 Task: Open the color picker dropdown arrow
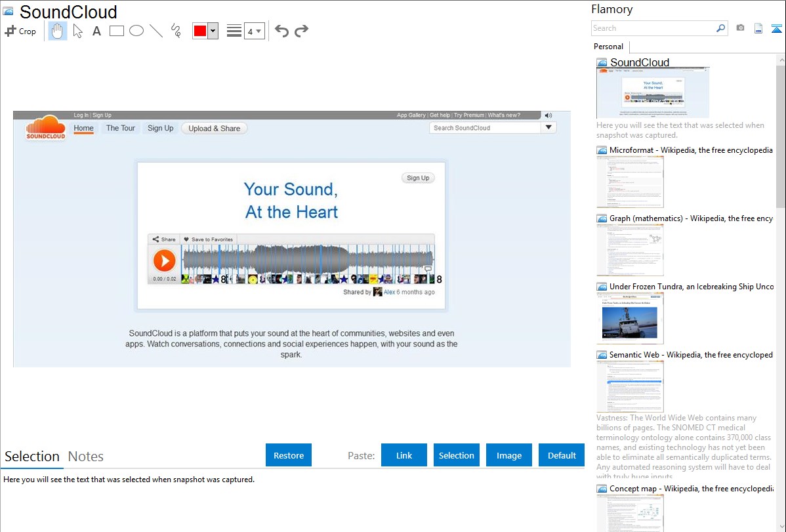point(213,31)
